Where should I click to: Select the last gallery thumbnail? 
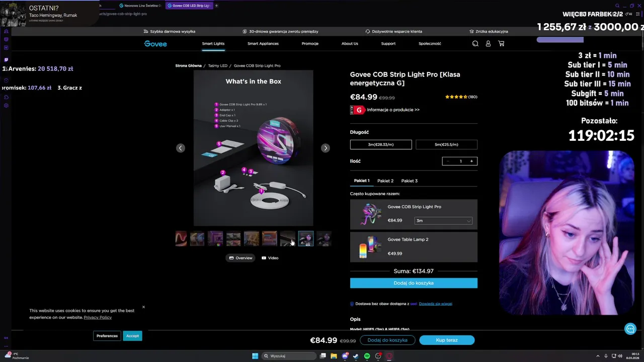click(x=324, y=238)
